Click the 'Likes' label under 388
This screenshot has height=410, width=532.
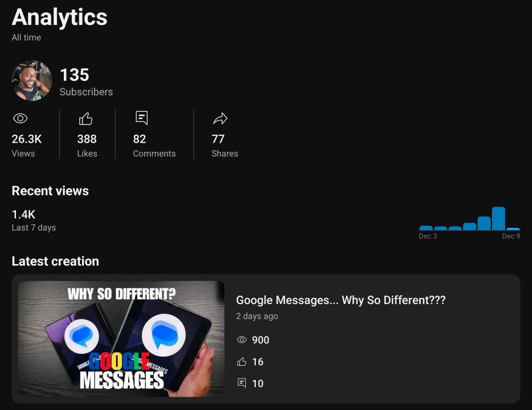(87, 153)
